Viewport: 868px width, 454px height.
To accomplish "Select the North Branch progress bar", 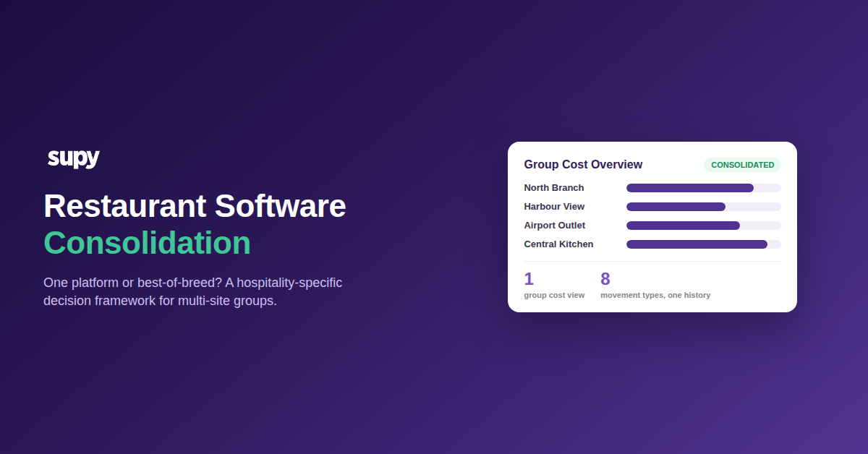I will click(704, 188).
